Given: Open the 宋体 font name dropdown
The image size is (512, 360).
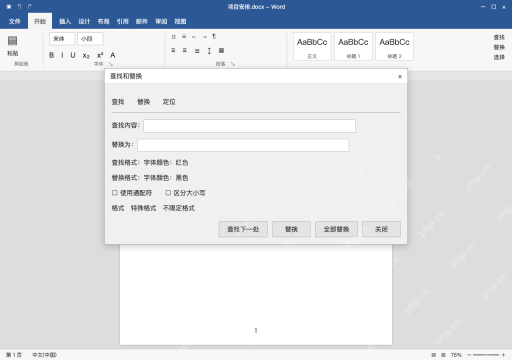Looking at the screenshot, I should pos(62,39).
